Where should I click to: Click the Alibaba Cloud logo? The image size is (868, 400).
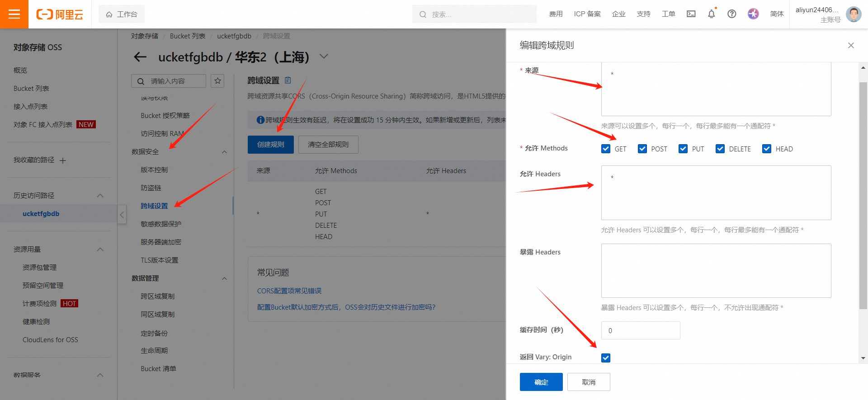point(60,14)
